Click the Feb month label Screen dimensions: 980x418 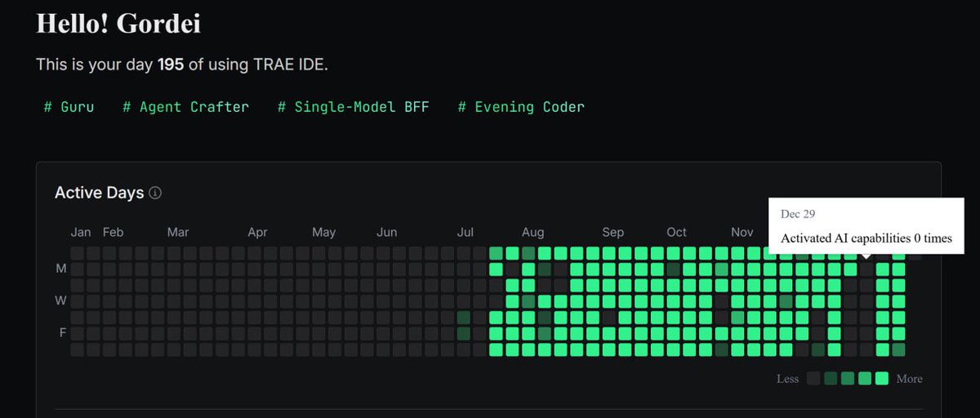click(113, 233)
